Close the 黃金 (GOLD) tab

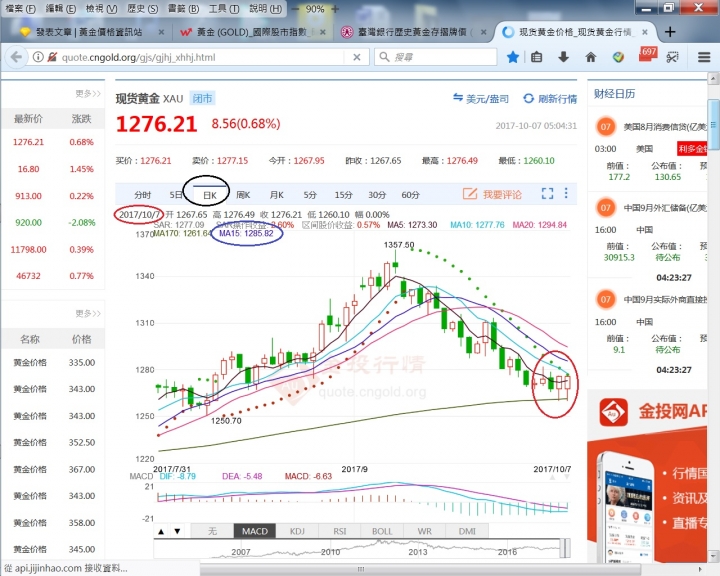[x=323, y=32]
